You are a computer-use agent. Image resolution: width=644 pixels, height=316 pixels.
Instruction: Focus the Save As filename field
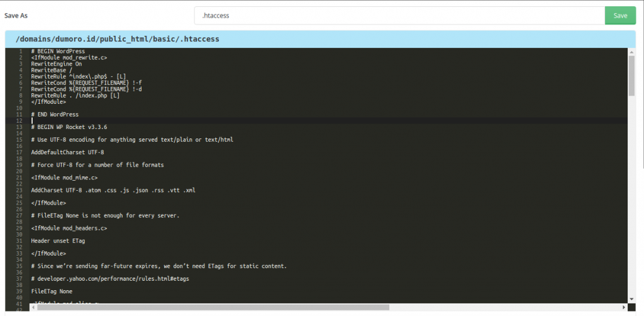point(399,16)
